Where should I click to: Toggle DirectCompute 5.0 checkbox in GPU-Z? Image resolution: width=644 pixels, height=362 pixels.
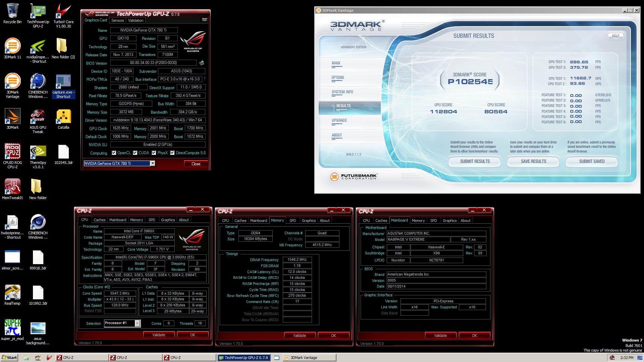tap(172, 153)
